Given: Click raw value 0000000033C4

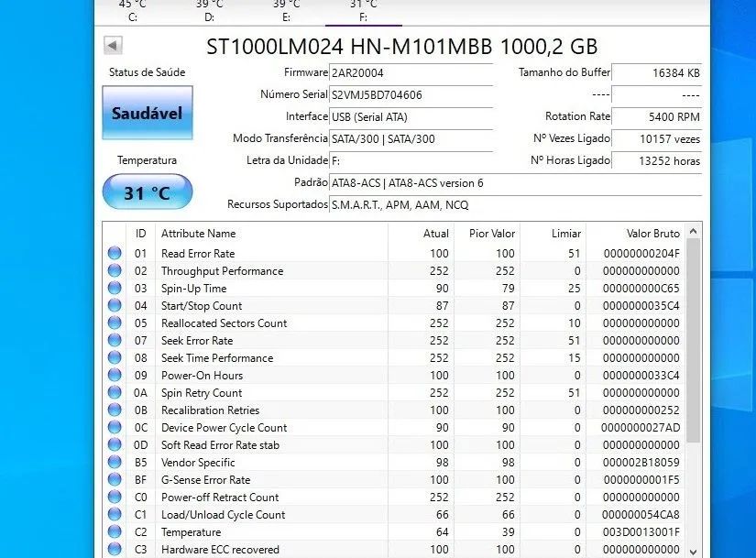Looking at the screenshot, I should click(641, 376).
